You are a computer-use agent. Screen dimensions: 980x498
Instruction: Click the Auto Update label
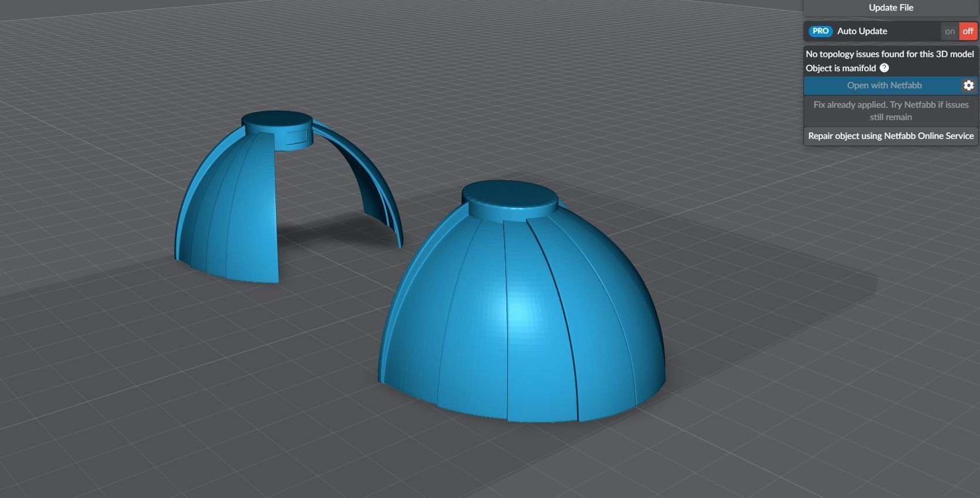pos(862,31)
